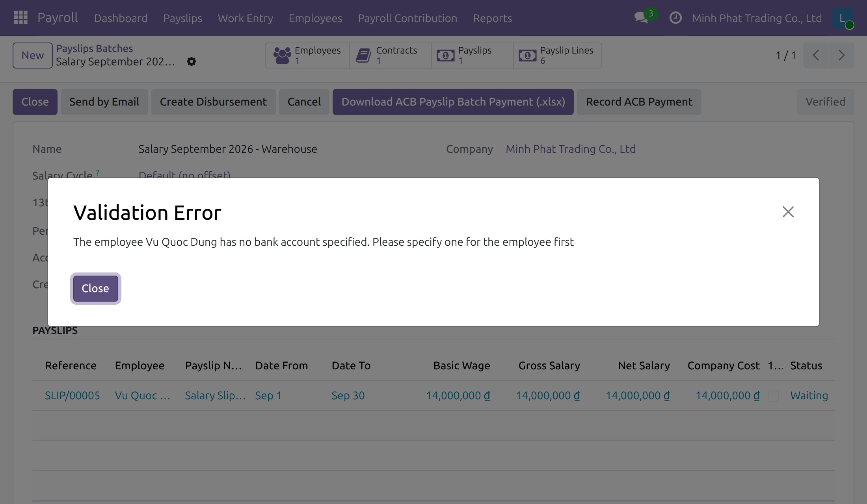
Task: Open payslip reference SLIP/00005
Action: point(72,396)
